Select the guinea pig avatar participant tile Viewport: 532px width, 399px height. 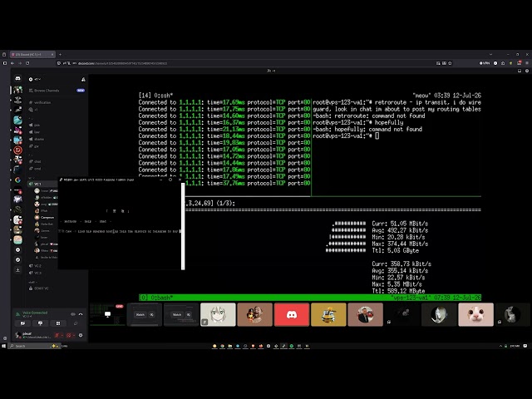[475, 314]
